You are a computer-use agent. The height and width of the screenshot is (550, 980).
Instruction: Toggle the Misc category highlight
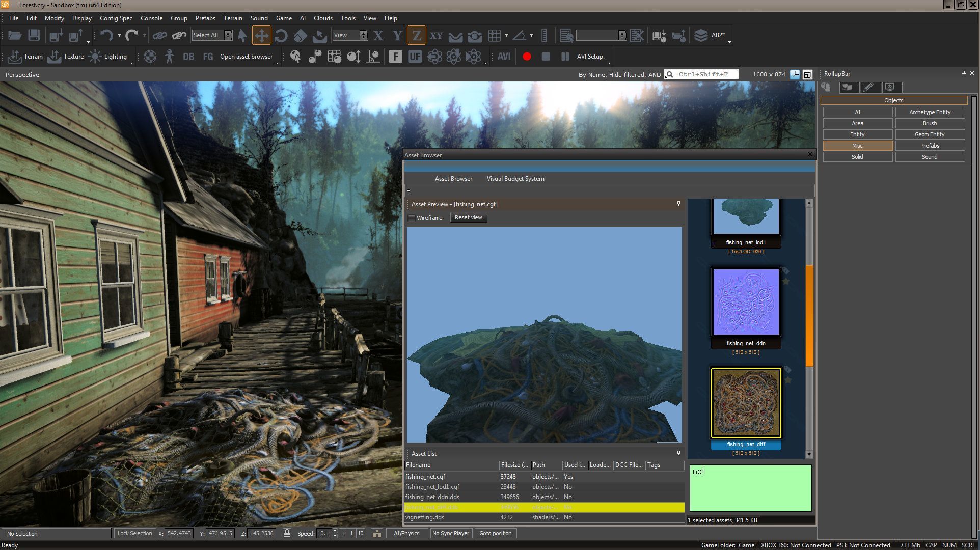click(857, 146)
